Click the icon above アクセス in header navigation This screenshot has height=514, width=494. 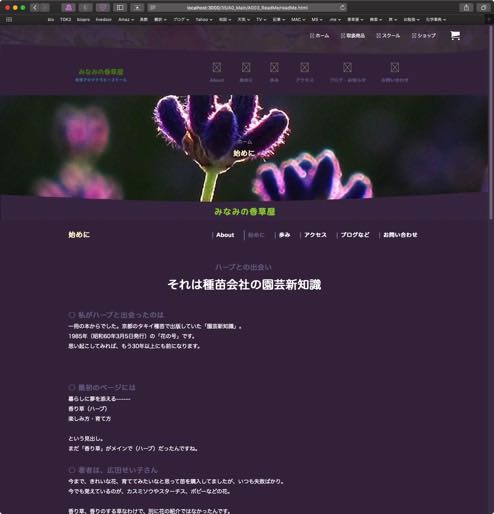304,68
